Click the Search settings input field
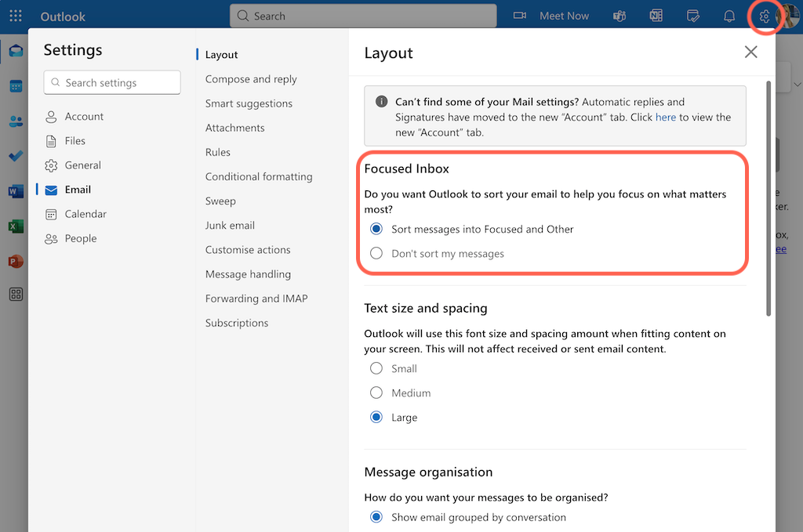 pos(112,82)
